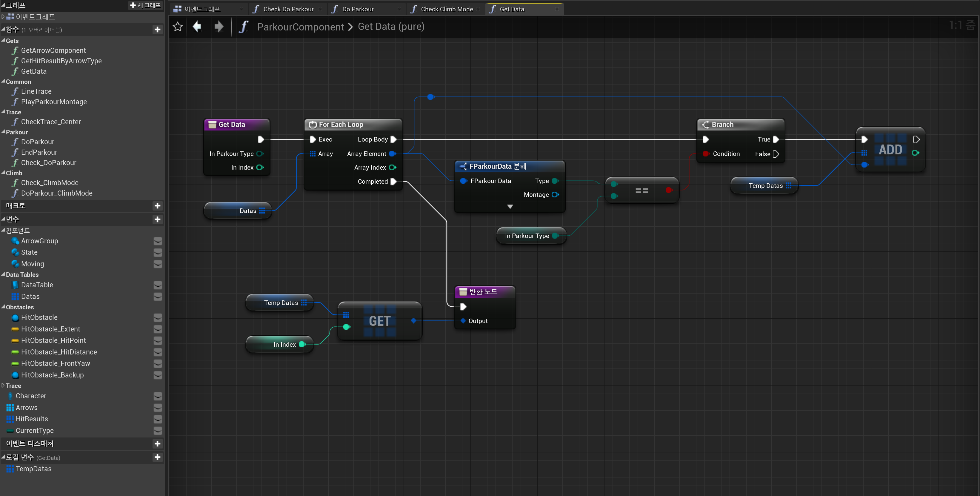
Task: Collapse the Gets function category
Action: click(3, 40)
